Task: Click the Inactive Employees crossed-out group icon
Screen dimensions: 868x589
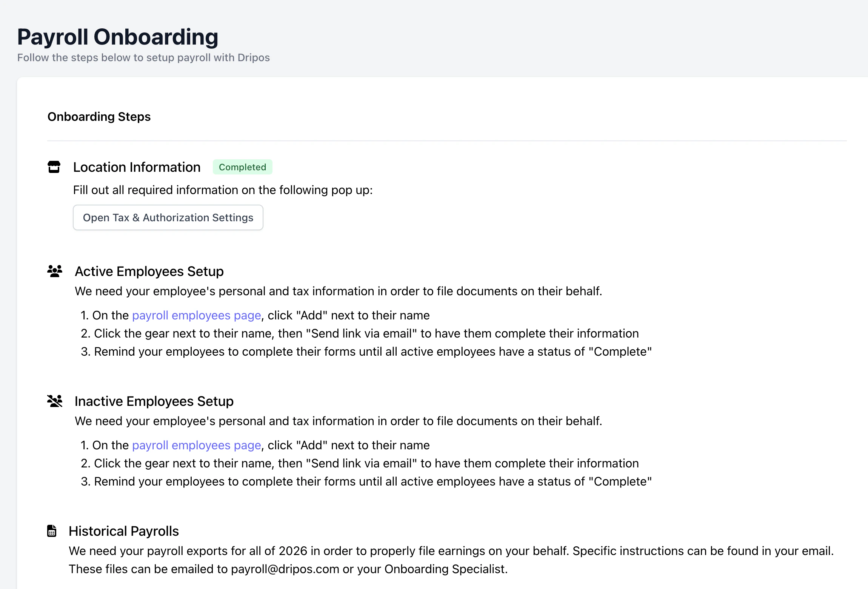Action: (55, 401)
